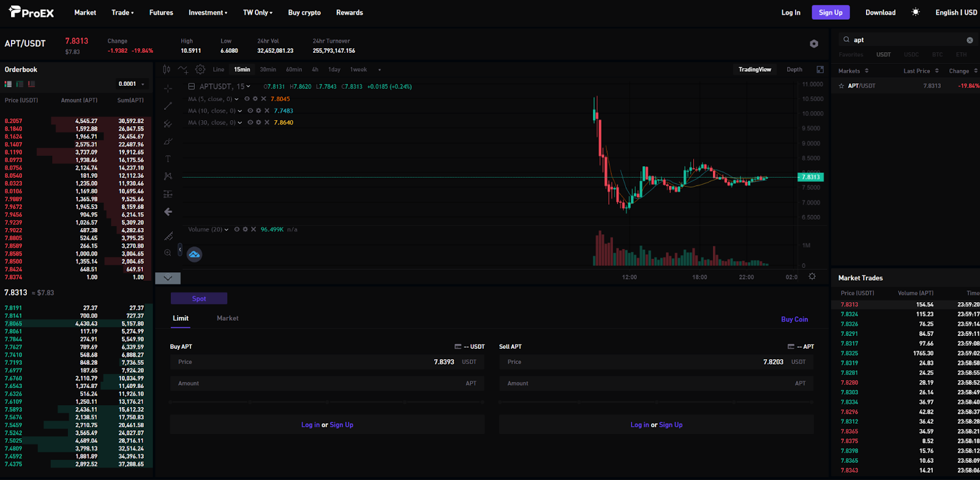This screenshot has height=480, width=980.
Task: Clear the 'apt' search text
Action: click(970, 40)
